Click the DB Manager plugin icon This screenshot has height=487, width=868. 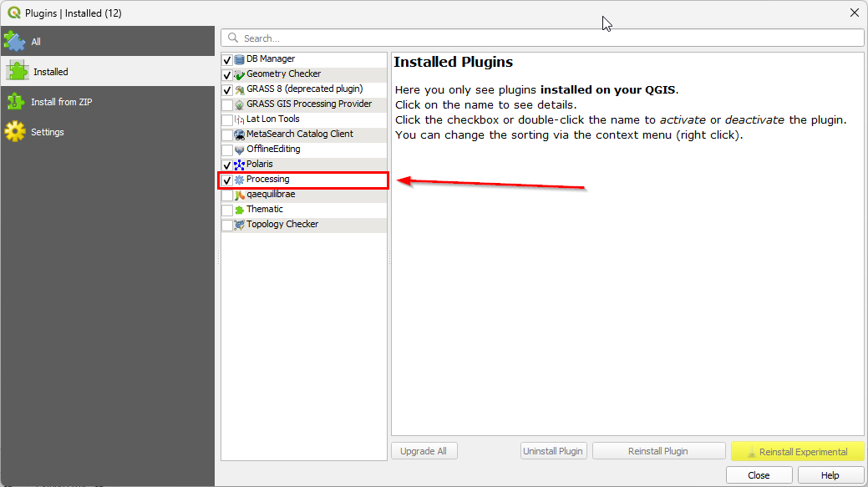pyautogui.click(x=239, y=59)
